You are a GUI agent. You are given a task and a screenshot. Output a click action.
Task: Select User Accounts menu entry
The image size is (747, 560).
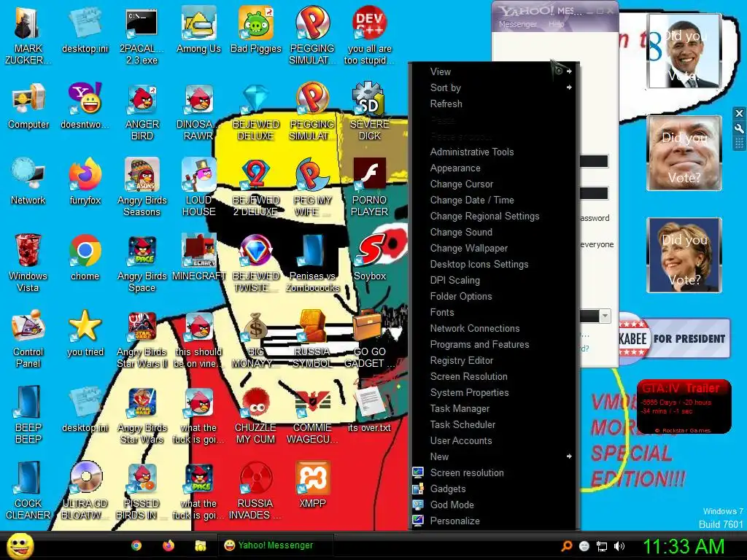(495, 440)
